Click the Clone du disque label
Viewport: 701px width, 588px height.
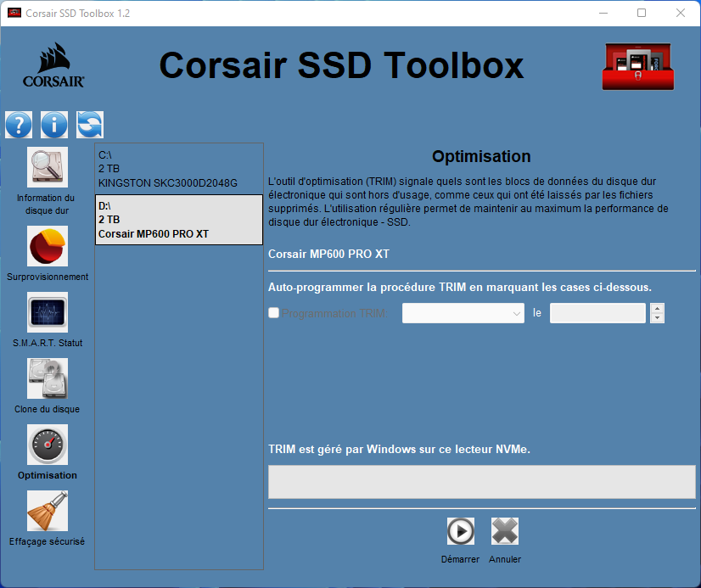click(x=47, y=409)
